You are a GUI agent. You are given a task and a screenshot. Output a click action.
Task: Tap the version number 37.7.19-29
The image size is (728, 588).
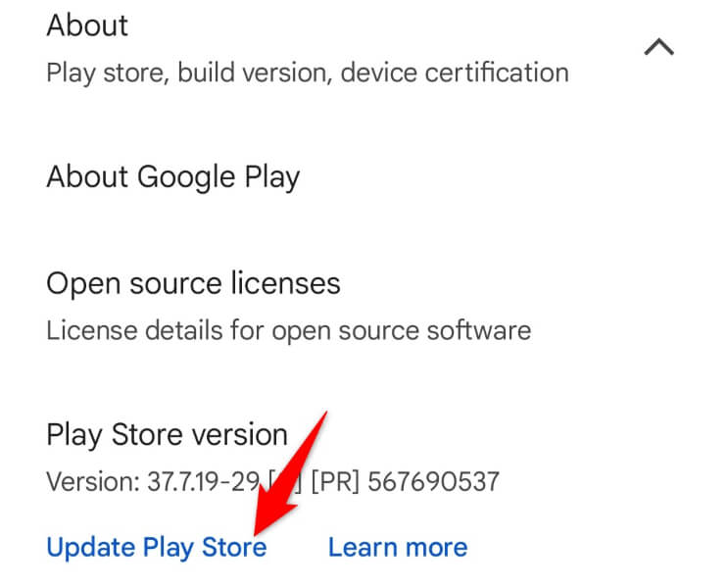208,481
